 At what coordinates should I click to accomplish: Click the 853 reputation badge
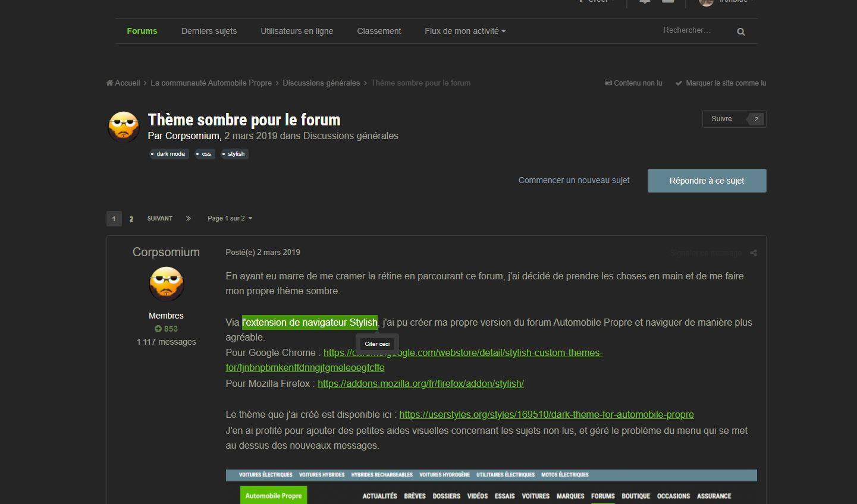point(167,329)
